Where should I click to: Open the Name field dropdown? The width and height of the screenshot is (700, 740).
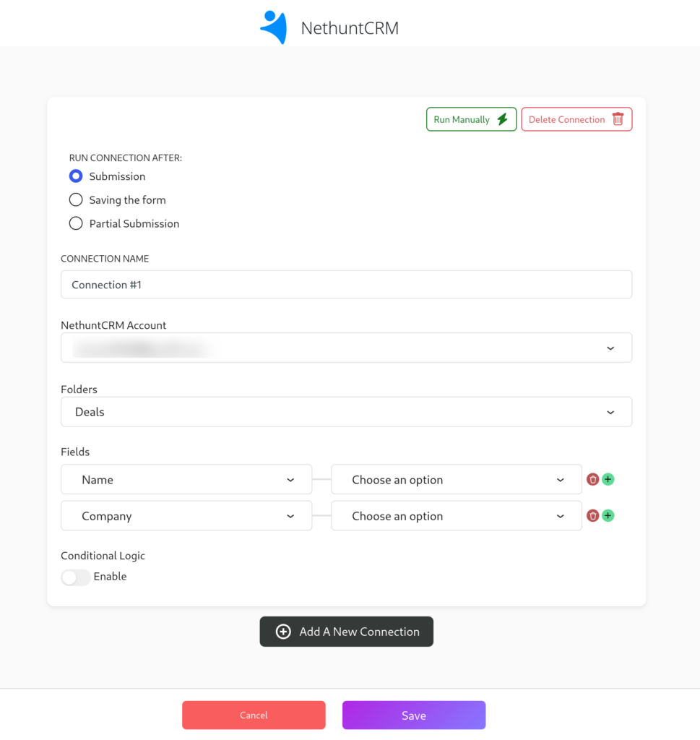(186, 480)
